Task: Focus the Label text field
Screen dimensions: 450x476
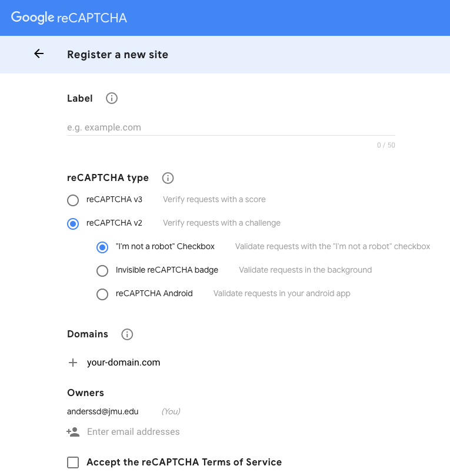Action: pos(231,128)
